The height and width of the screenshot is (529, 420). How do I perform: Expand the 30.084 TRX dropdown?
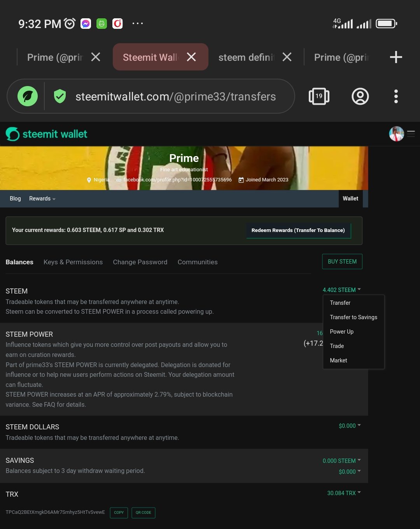pos(344,493)
